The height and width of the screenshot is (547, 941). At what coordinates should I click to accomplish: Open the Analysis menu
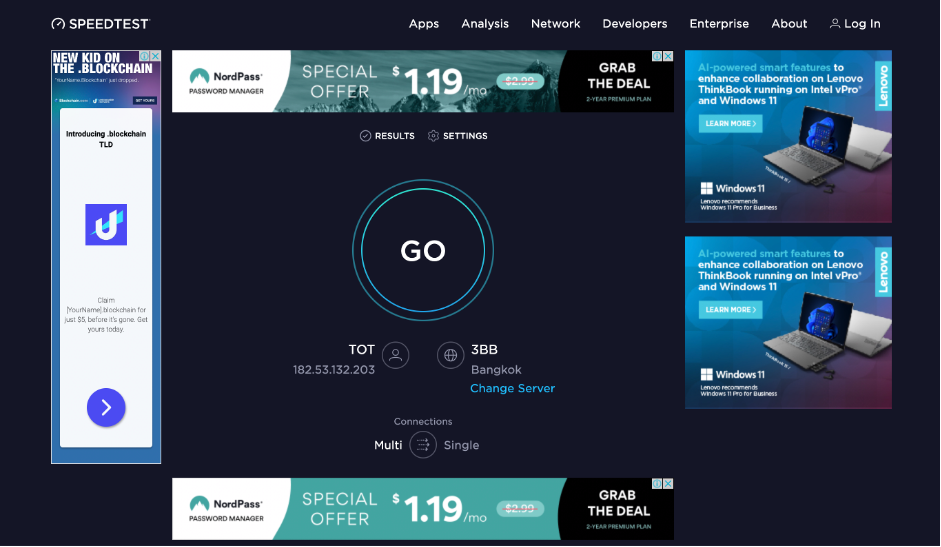pyautogui.click(x=485, y=24)
